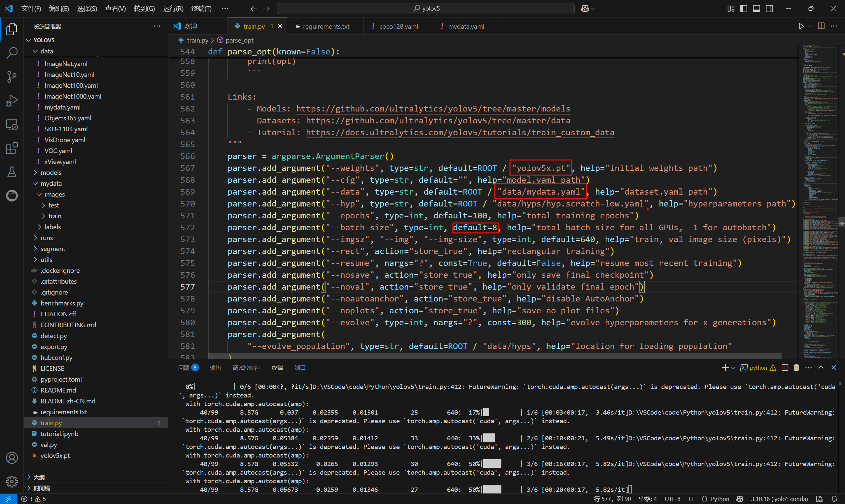Open the Extensions view
This screenshot has width=845, height=504.
pos(12,148)
